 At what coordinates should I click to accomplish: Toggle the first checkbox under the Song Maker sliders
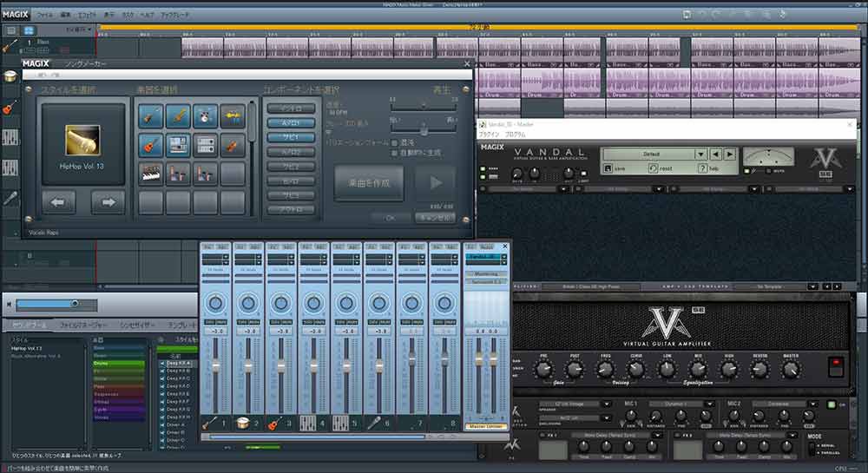[396, 141]
